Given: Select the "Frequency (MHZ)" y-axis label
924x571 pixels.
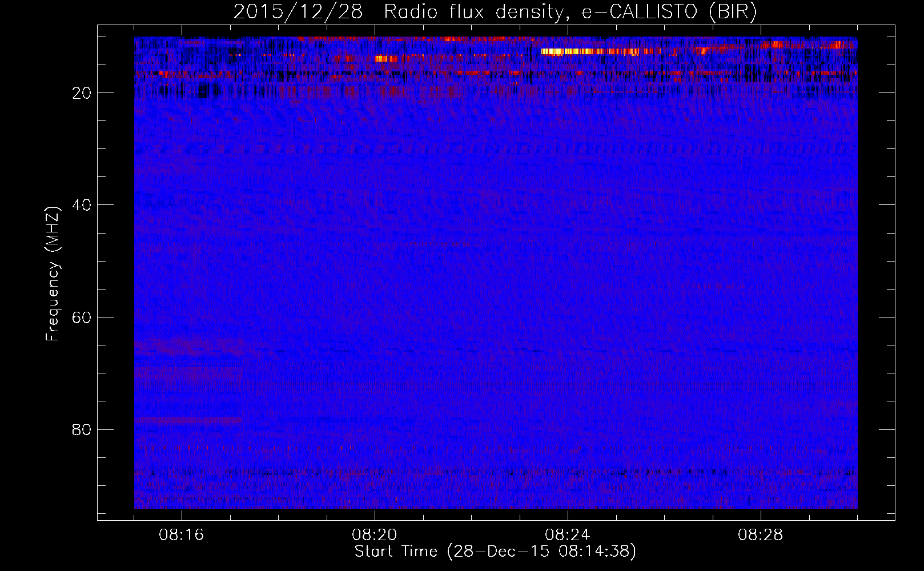Looking at the screenshot, I should pos(53,274).
